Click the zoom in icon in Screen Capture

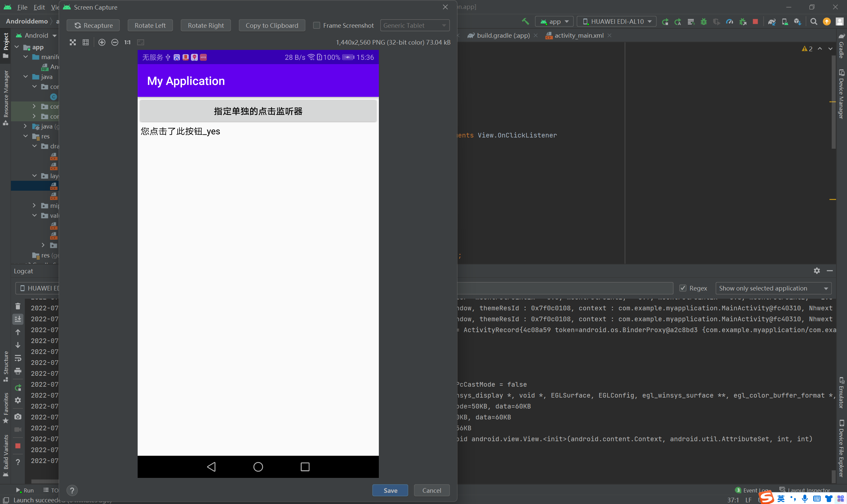[102, 42]
